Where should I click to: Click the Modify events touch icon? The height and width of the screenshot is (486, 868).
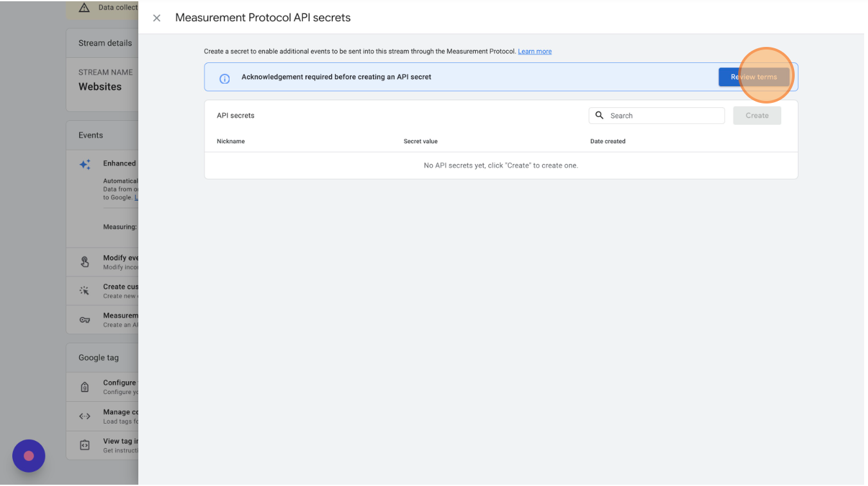85,262
